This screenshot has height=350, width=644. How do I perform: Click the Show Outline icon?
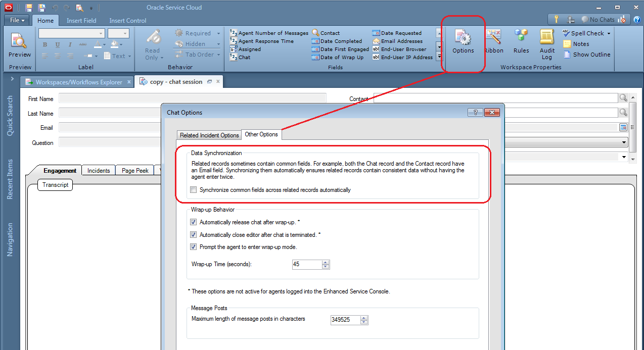(567, 55)
